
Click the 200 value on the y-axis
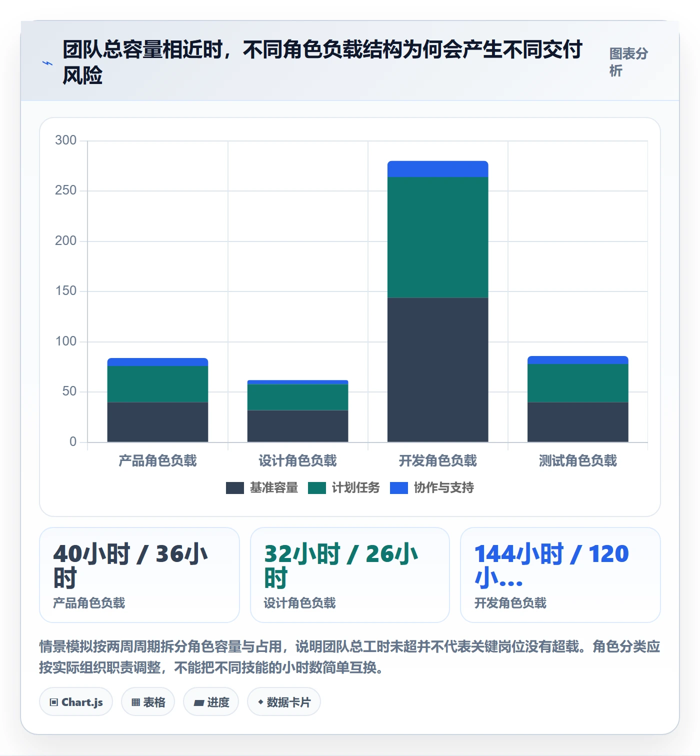(66, 240)
